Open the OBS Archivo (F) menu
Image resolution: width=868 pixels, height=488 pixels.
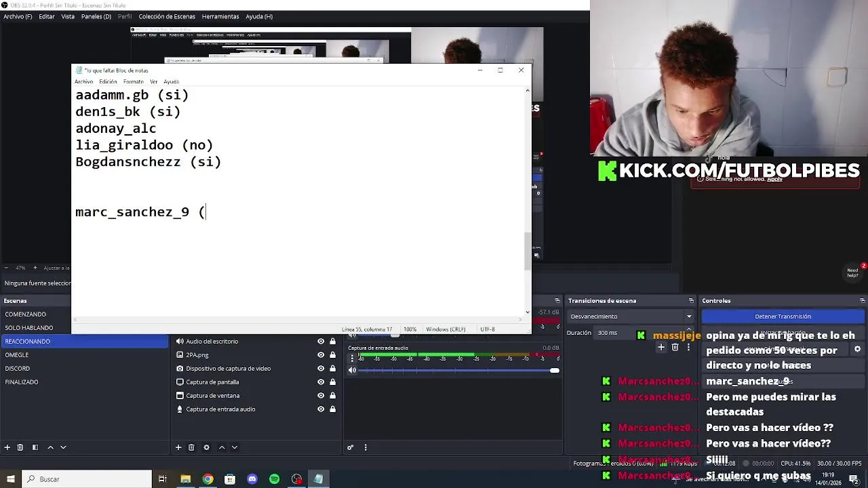pyautogui.click(x=18, y=16)
